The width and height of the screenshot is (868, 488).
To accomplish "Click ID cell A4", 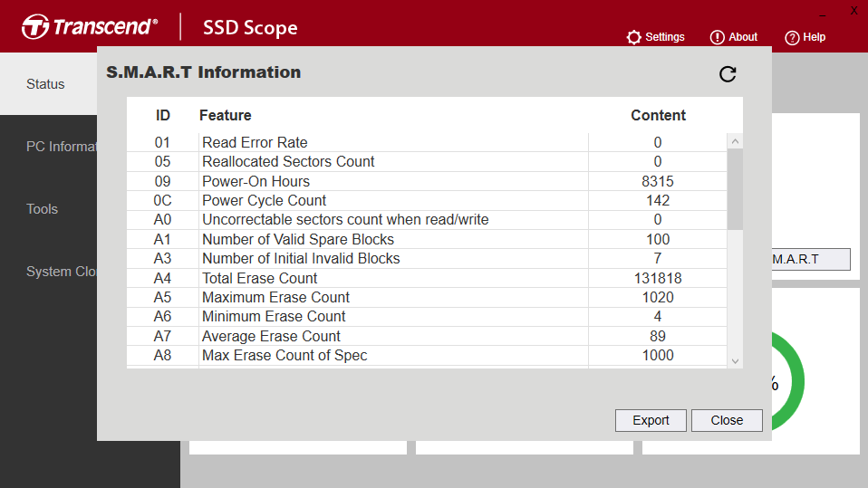I will tap(162, 278).
